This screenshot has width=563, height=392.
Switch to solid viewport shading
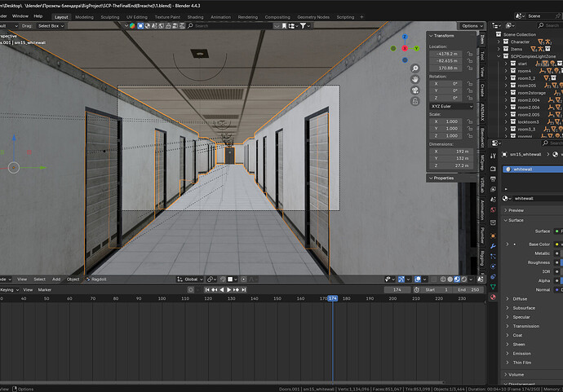(x=450, y=280)
